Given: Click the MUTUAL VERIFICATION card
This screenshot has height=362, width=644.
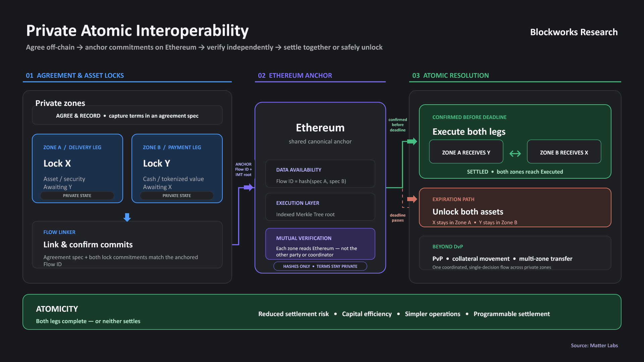Looking at the screenshot, I should [320, 244].
